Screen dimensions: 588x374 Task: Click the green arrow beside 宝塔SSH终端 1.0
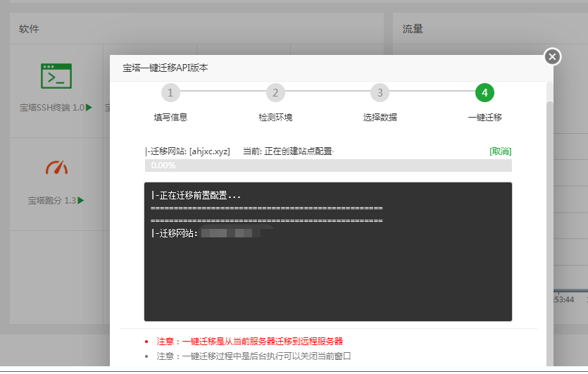(89, 108)
